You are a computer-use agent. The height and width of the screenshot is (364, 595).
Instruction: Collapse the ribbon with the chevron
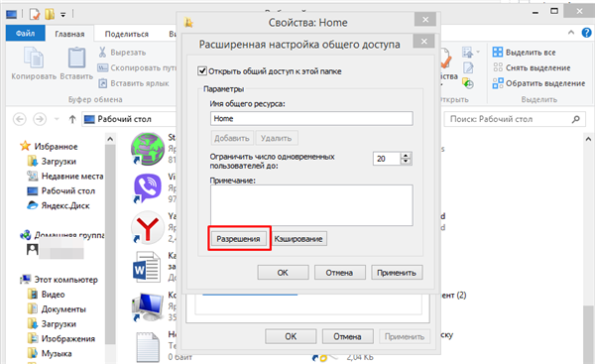(571, 33)
